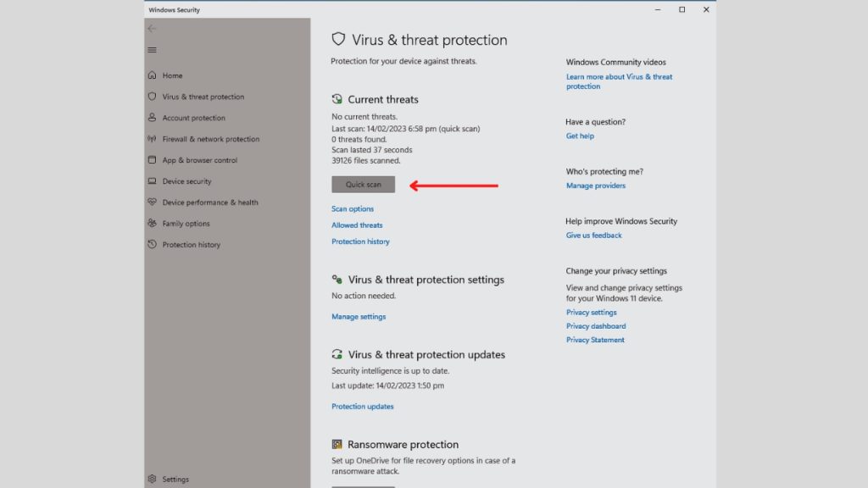Click the Account protection person icon
This screenshot has height=488, width=868.
click(x=153, y=117)
